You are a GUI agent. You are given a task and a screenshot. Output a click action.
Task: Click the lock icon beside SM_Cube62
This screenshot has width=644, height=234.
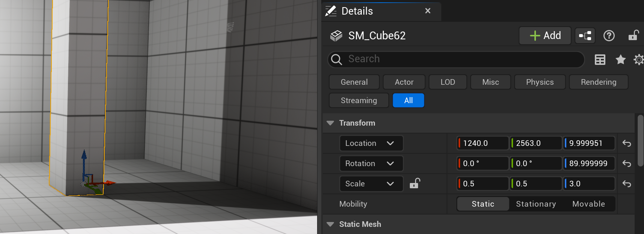click(633, 35)
